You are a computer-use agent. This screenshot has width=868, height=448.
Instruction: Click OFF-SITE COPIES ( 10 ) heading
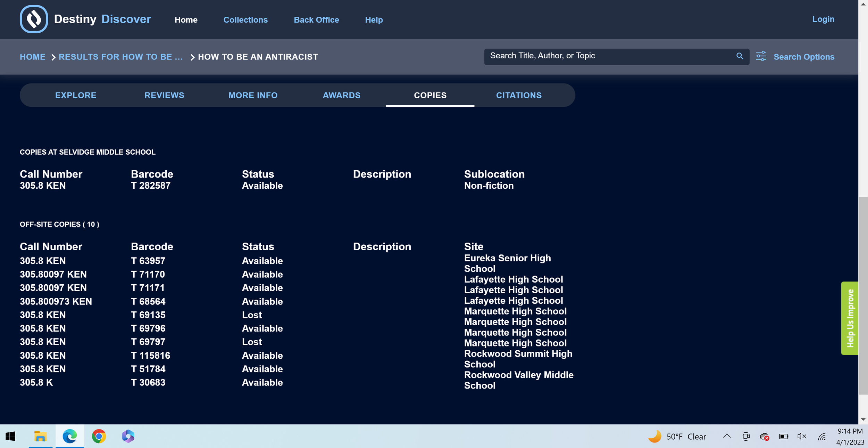click(x=59, y=225)
